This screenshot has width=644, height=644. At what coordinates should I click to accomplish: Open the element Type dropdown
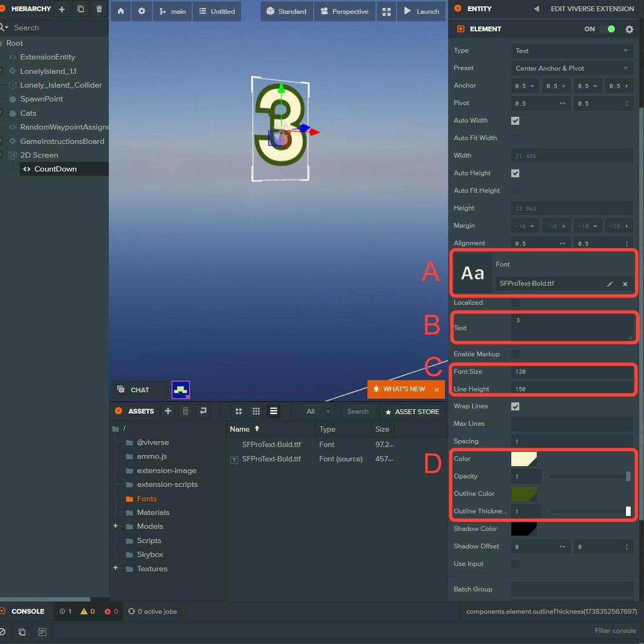(x=572, y=51)
